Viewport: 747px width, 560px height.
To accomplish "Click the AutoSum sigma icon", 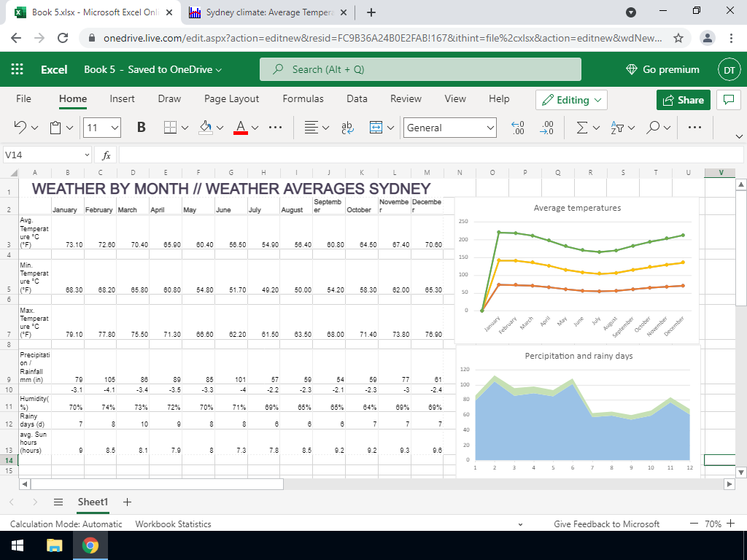I will coord(581,128).
